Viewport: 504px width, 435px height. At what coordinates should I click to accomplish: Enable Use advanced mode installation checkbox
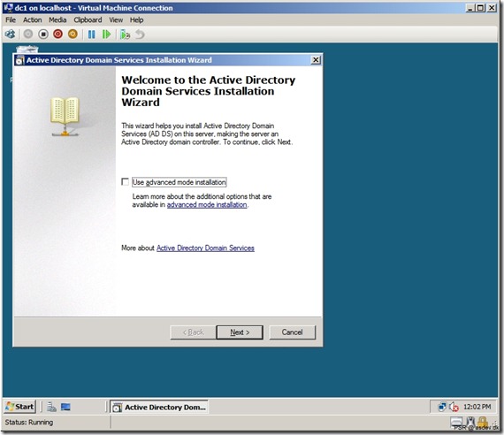point(125,182)
